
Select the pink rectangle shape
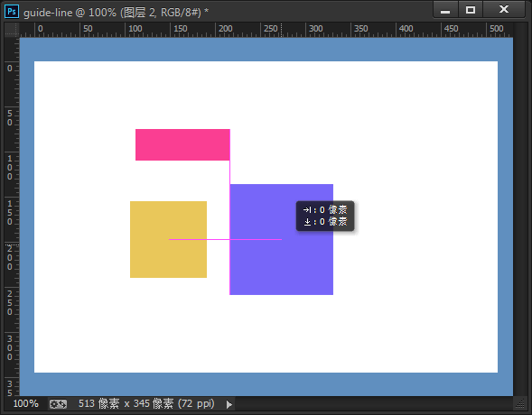[x=182, y=144]
